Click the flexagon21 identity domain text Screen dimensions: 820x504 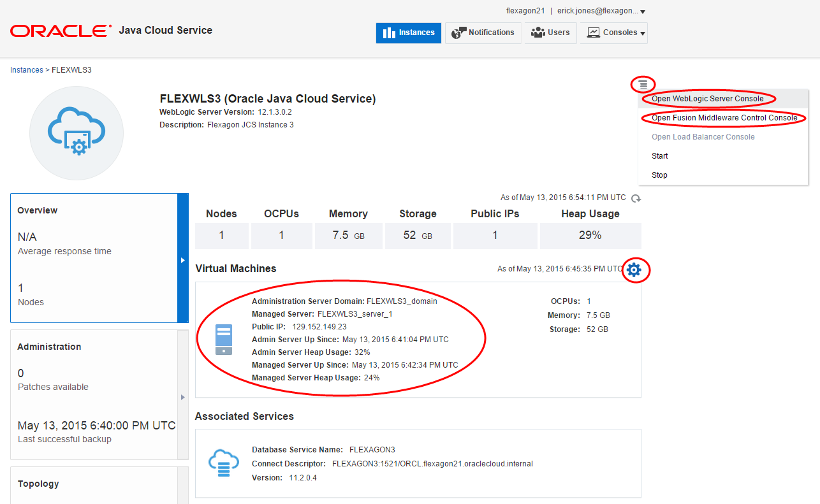[525, 11]
